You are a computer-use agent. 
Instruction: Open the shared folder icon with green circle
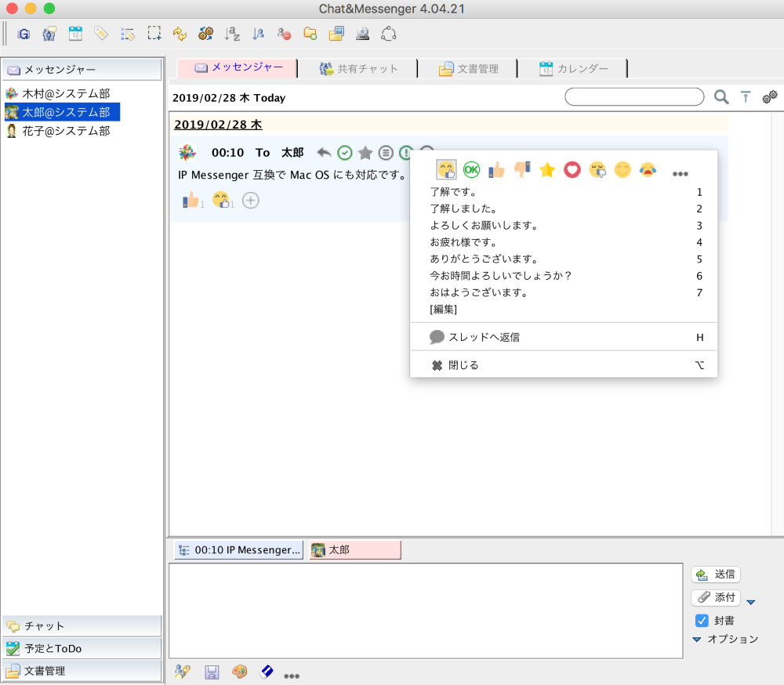coord(310,34)
